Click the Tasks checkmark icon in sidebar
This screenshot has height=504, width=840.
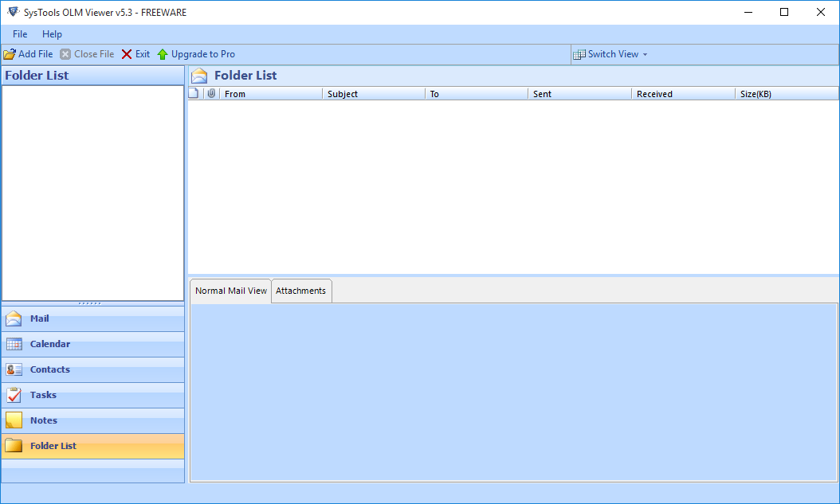click(14, 395)
